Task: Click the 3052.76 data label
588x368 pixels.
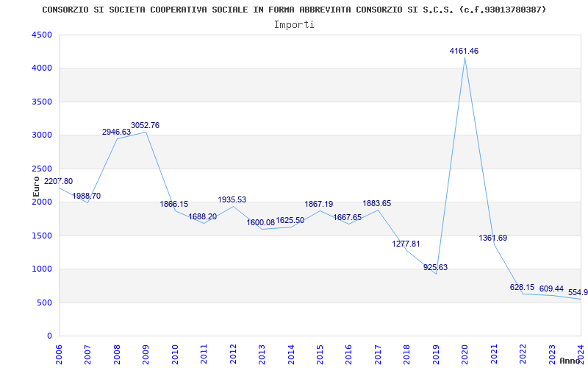Action: pyautogui.click(x=145, y=125)
